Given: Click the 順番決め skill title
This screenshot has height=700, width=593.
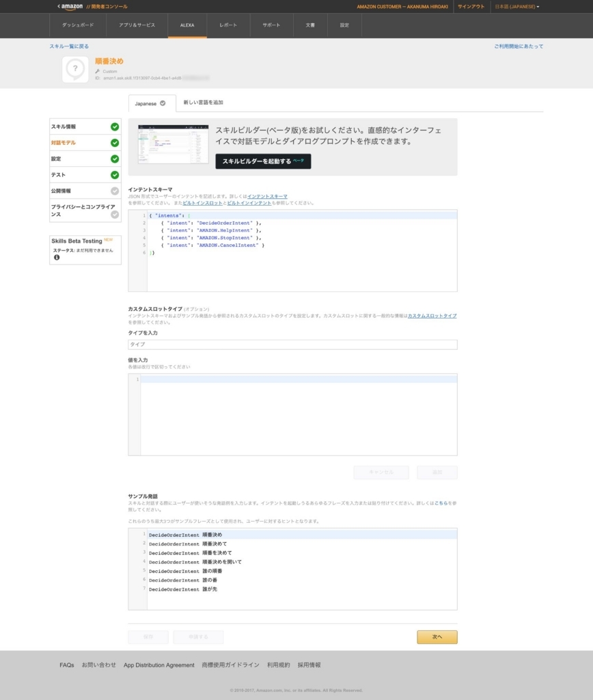Looking at the screenshot, I should tap(109, 61).
